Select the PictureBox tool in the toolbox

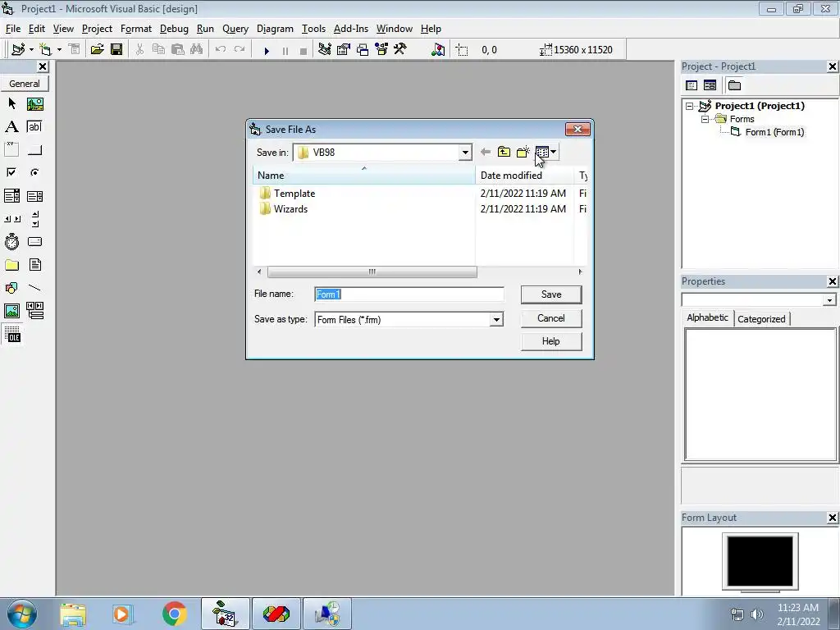(x=34, y=103)
